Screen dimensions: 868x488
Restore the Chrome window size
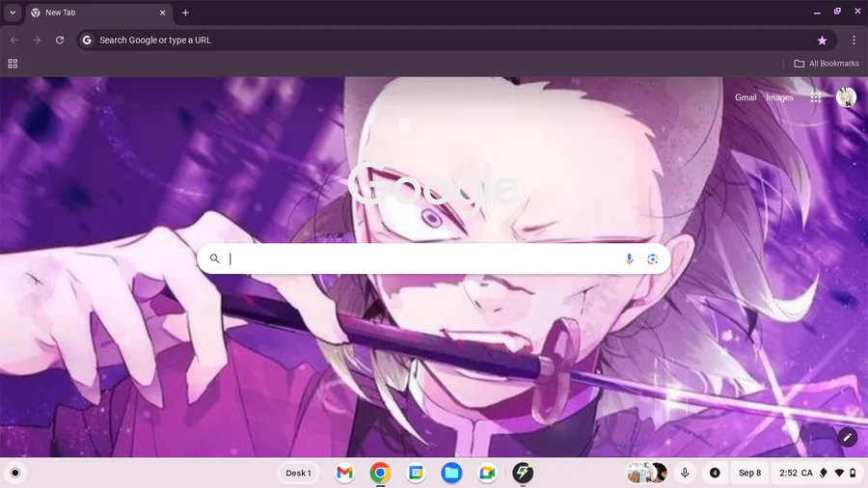pyautogui.click(x=837, y=12)
